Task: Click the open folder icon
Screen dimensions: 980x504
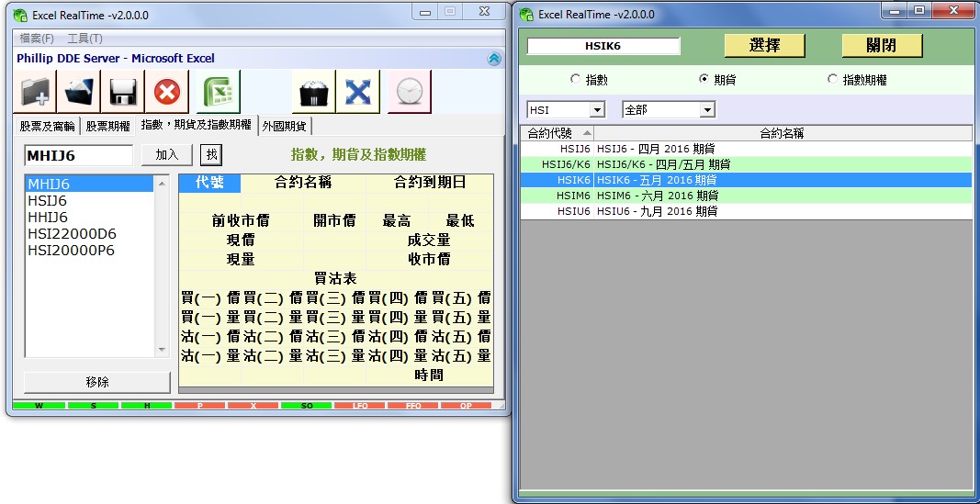Action: click(x=80, y=92)
